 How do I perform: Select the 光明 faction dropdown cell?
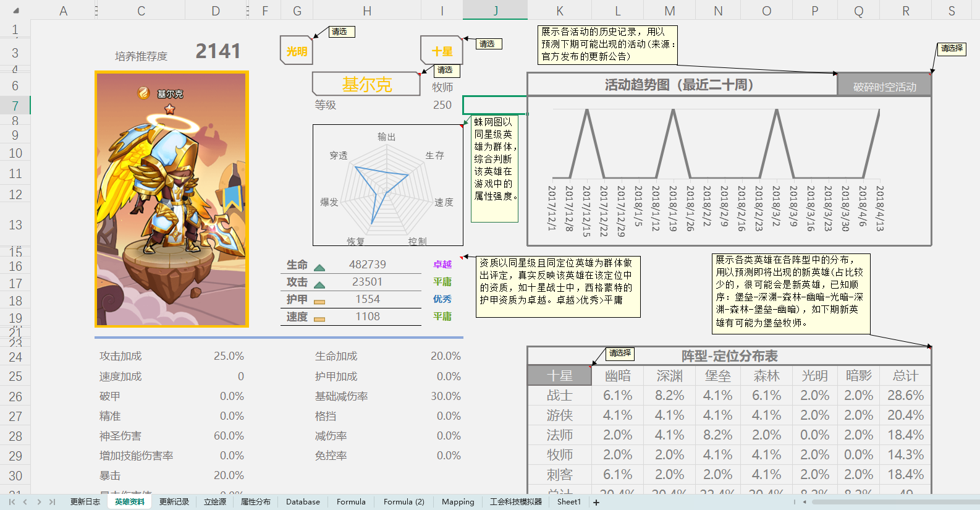click(297, 51)
